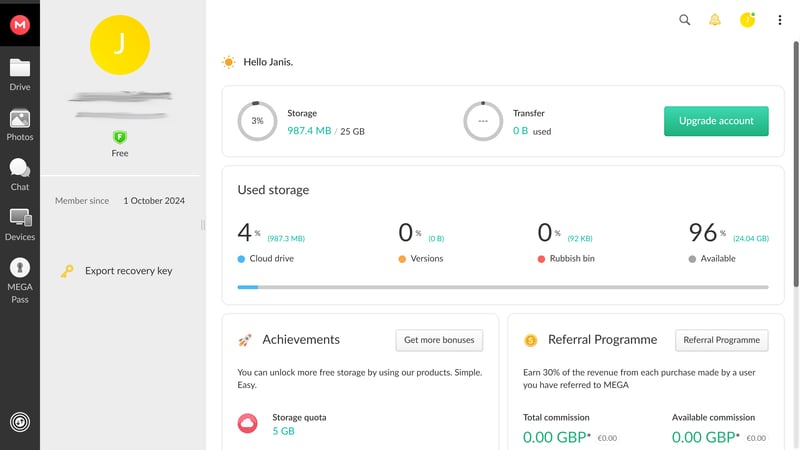Open the Chat section
The image size is (800, 450).
coord(20,174)
